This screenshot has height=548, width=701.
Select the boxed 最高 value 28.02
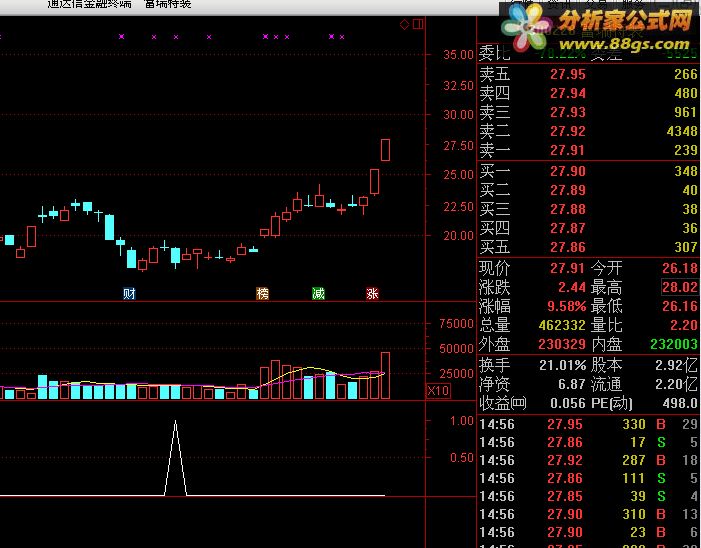pyautogui.click(x=680, y=287)
